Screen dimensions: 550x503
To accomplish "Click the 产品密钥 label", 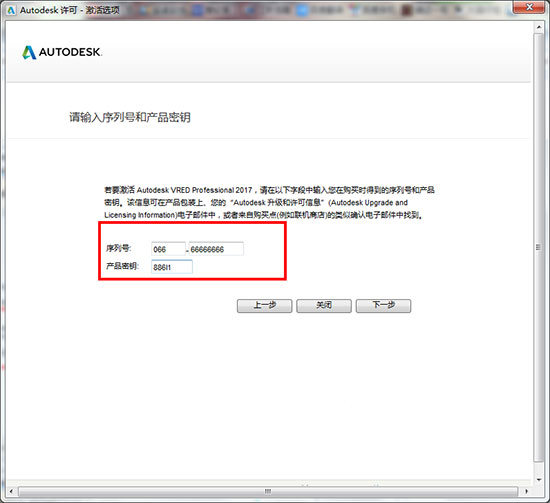I will click(x=122, y=266).
